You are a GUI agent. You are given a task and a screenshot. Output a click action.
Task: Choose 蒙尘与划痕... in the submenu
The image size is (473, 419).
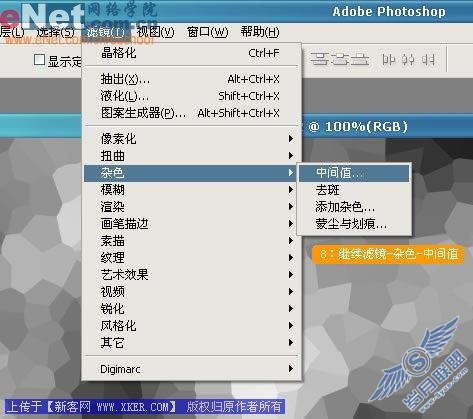(x=354, y=224)
